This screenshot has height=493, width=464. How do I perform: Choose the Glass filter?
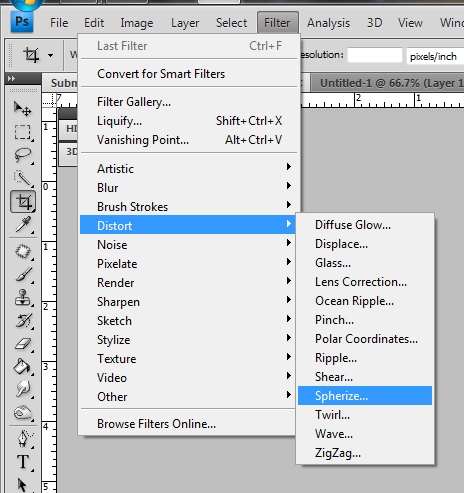[365, 263]
